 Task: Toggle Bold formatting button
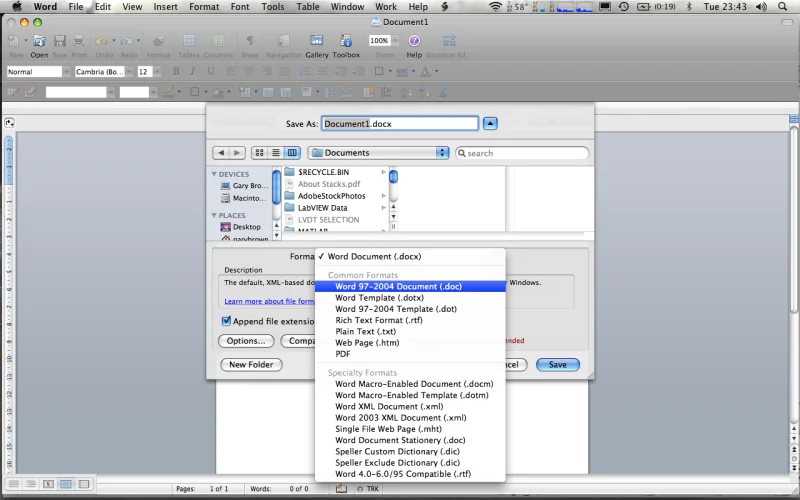click(176, 71)
